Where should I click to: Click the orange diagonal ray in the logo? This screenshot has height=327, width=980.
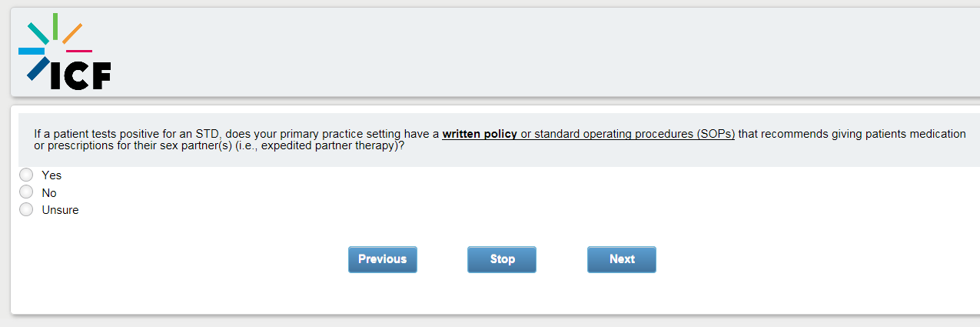(72, 33)
